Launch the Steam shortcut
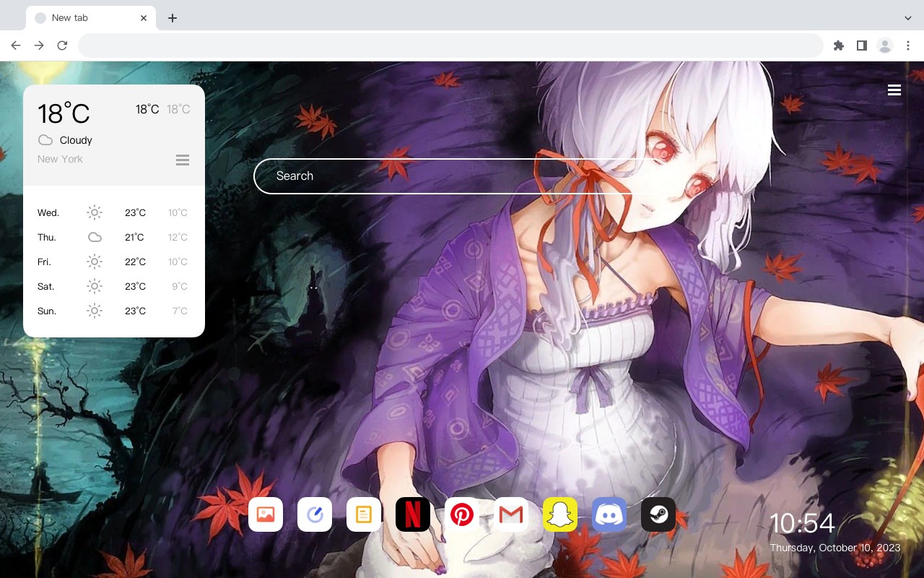The height and width of the screenshot is (578, 924). coord(658,514)
